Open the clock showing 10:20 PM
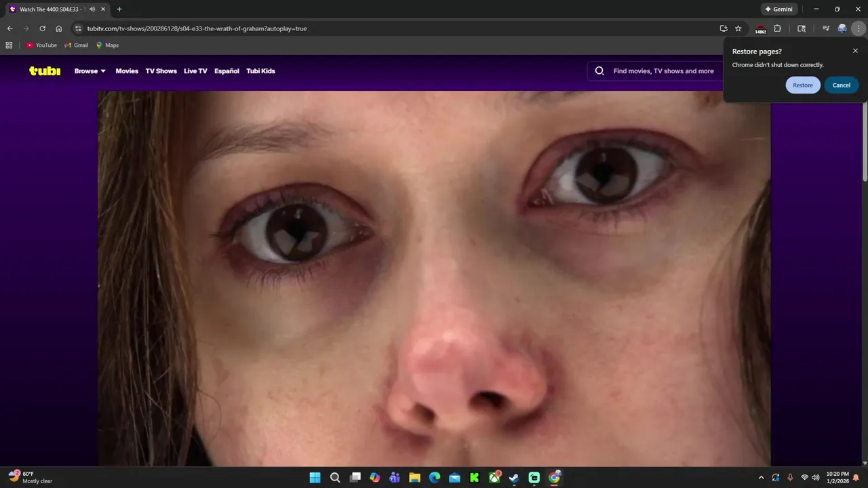 837,478
